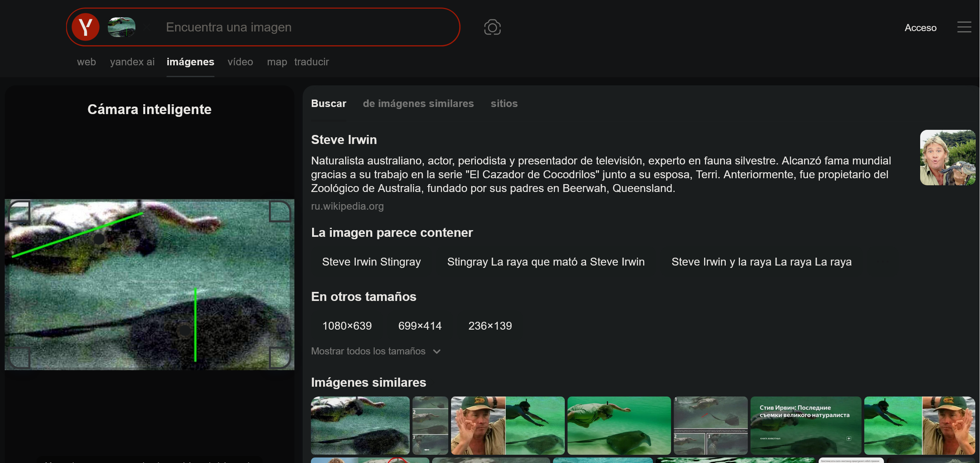Switch to vídeo tab
This screenshot has height=463, width=980.
(240, 62)
